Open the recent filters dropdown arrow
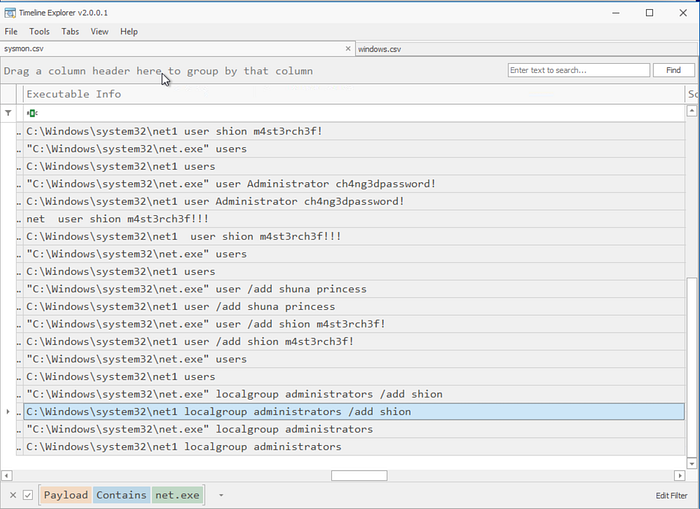The image size is (700, 509). (221, 495)
